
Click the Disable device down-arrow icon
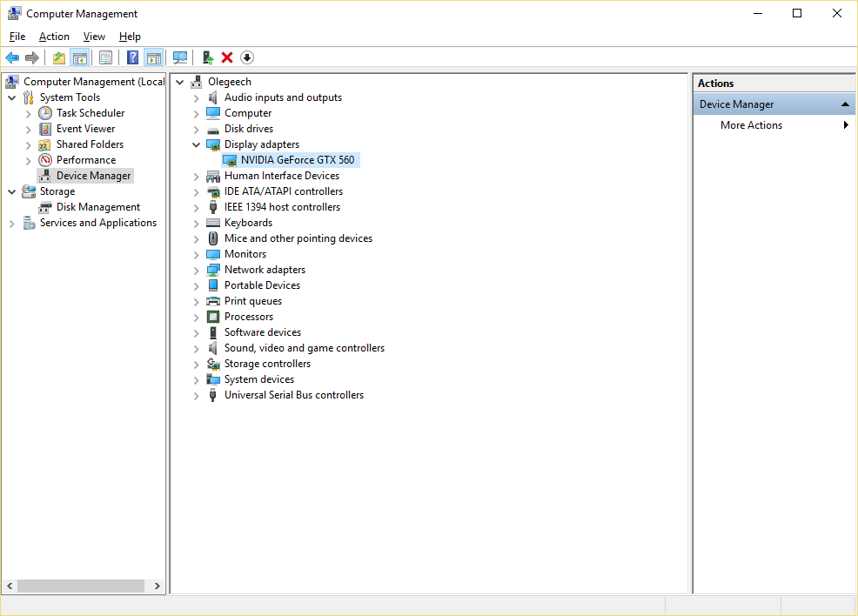pos(247,57)
